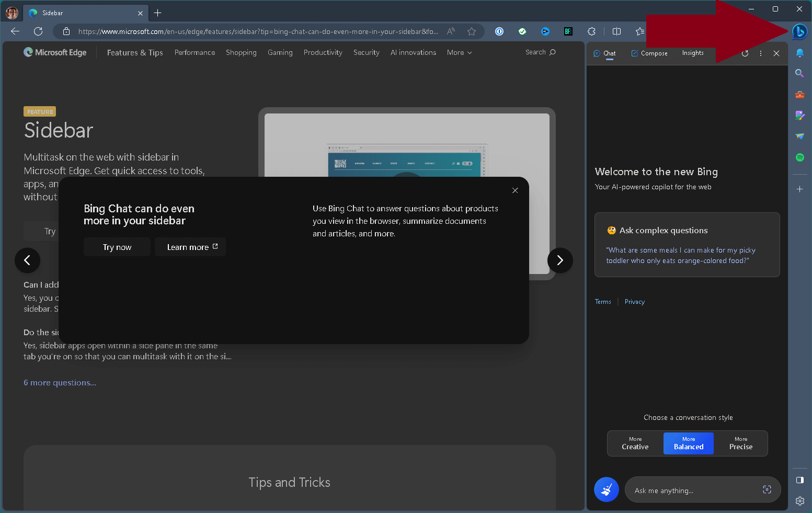The image size is (812, 513).
Task: Open the Features & Tips menu item
Action: click(x=135, y=53)
